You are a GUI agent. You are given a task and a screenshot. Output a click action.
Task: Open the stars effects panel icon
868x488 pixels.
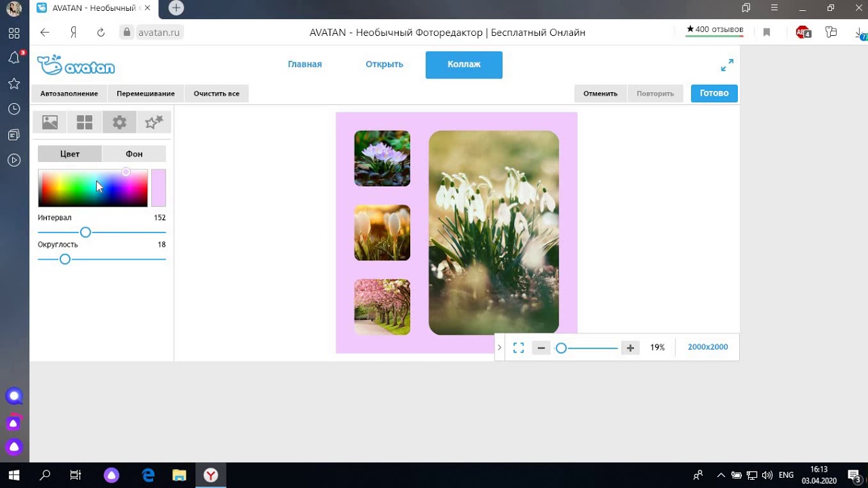(x=154, y=122)
